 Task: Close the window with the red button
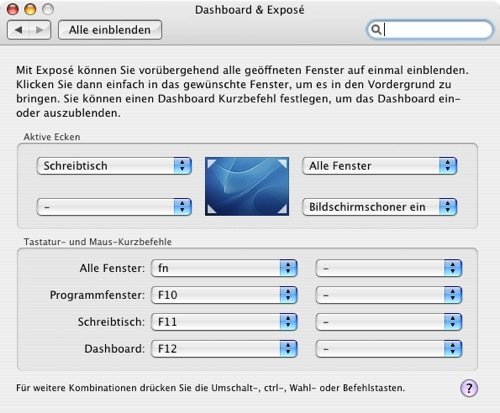(13, 9)
